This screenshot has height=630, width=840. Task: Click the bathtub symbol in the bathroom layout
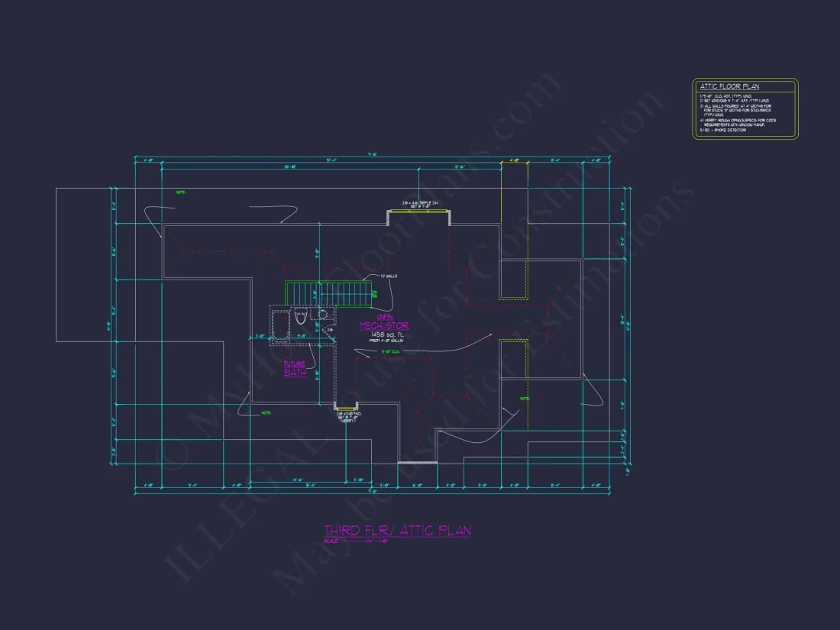(279, 324)
